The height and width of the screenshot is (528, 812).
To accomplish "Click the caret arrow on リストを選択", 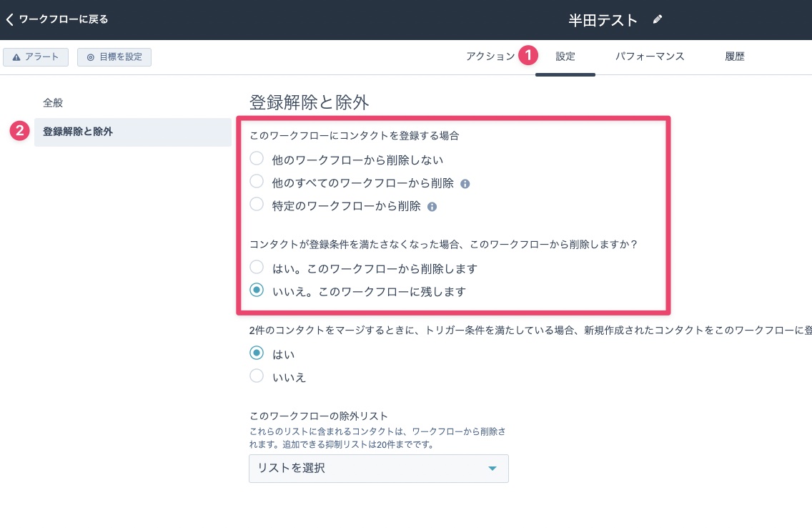I will click(x=492, y=469).
